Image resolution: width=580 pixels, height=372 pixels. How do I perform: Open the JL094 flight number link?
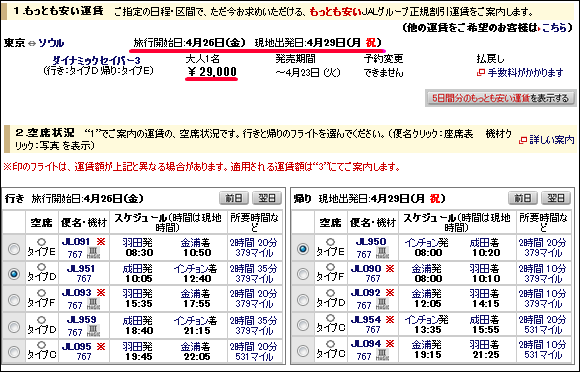(x=365, y=344)
